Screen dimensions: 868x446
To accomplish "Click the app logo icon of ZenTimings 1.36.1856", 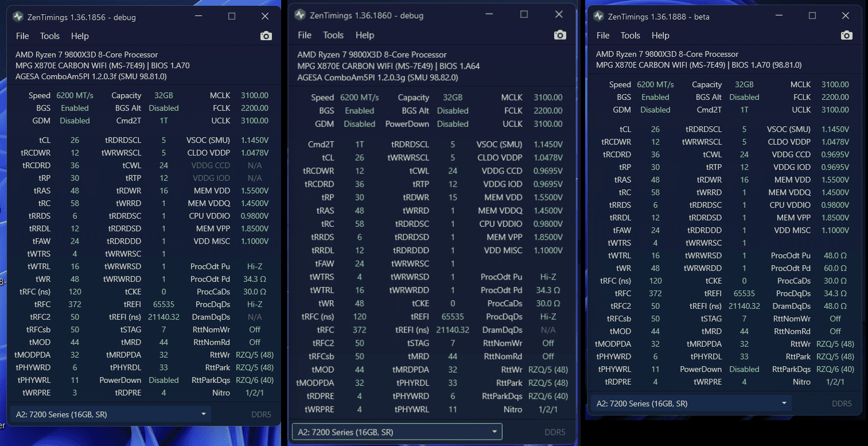I will click(x=18, y=17).
